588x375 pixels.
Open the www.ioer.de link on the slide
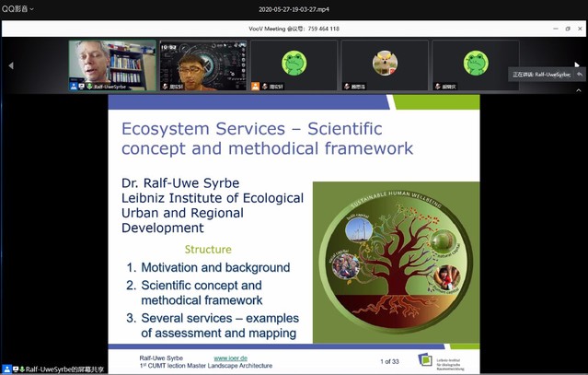230,358
